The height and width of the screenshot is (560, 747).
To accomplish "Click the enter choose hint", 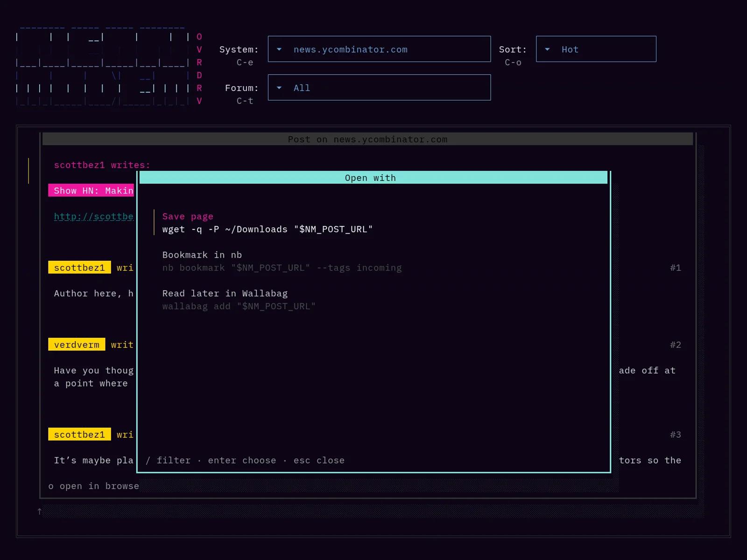I will pyautogui.click(x=242, y=461).
